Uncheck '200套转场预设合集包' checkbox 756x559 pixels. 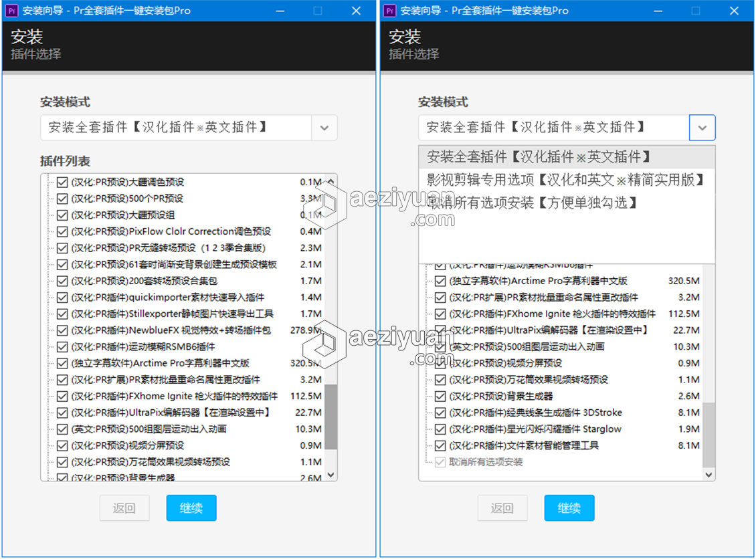[62, 281]
